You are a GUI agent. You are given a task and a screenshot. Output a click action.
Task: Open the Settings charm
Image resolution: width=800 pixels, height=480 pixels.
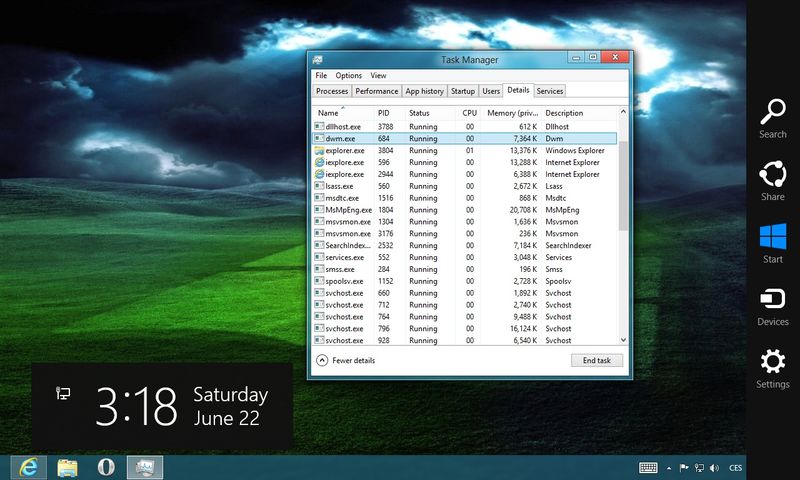tap(772, 369)
